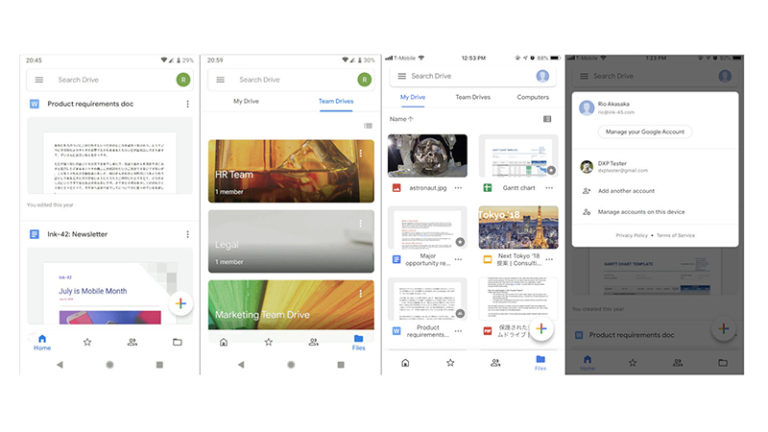This screenshot has width=768, height=432.
Task: Open the astronaut.jpg thumbnail
Action: 428,155
